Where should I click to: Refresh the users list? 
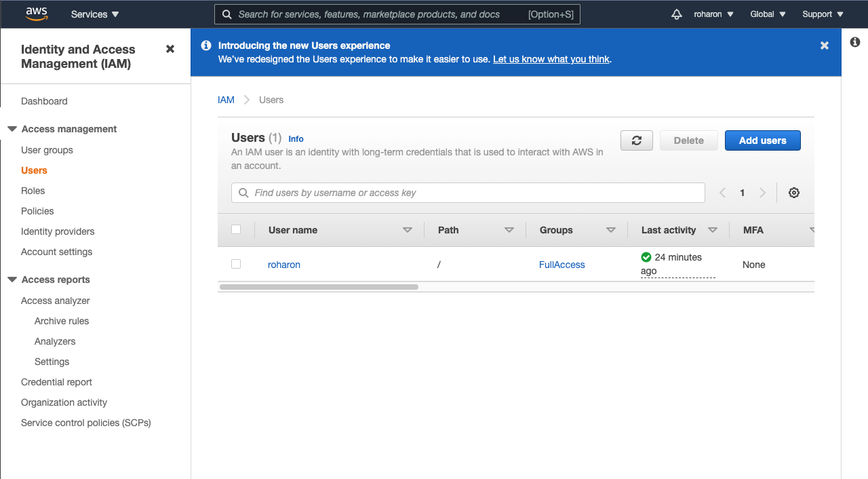637,140
